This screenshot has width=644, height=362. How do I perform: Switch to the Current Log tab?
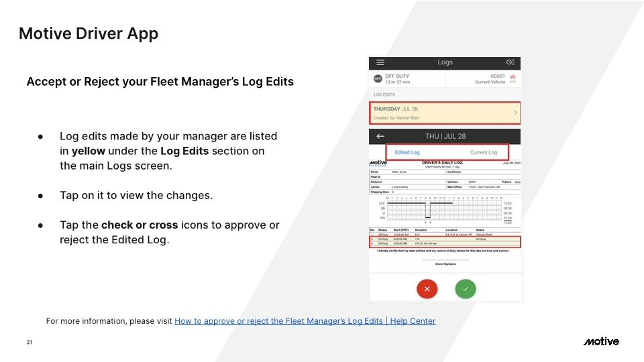click(x=484, y=152)
